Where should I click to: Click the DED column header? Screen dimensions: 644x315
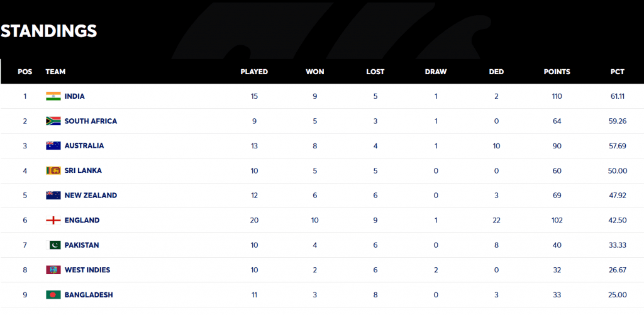496,72
